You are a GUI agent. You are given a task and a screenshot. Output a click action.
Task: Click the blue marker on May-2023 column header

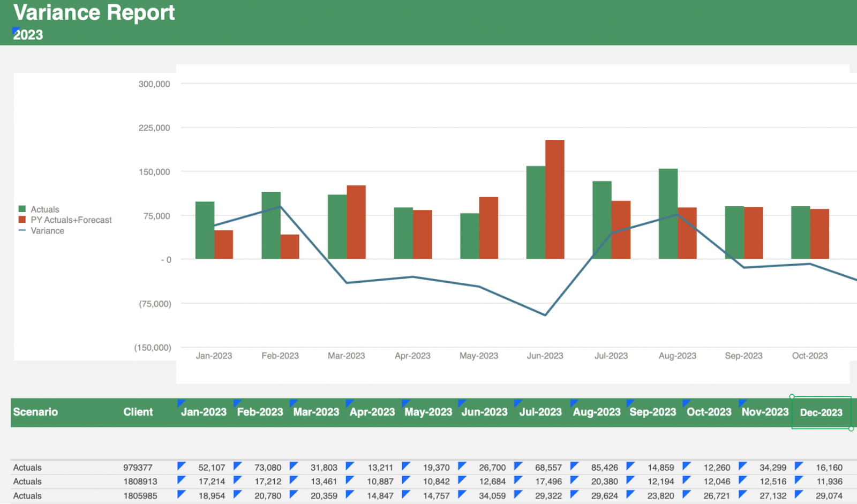click(405, 403)
